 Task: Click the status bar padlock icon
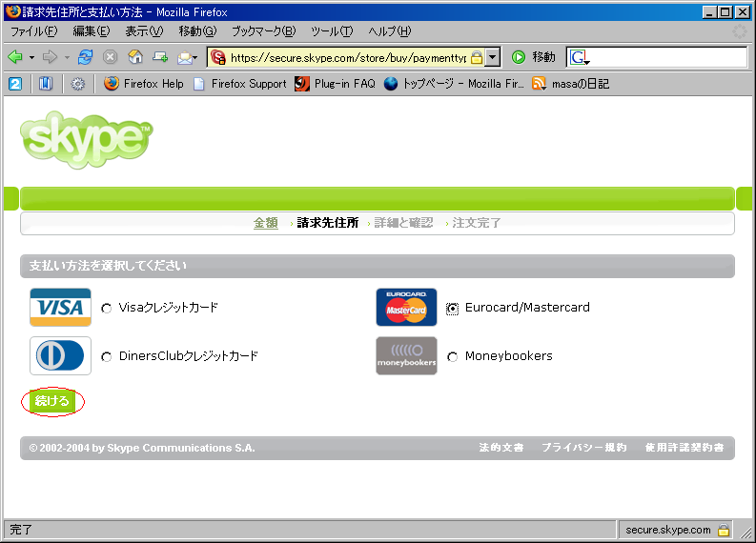(x=724, y=530)
